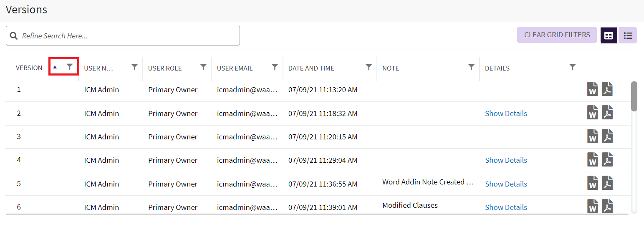Image resolution: width=644 pixels, height=227 pixels.
Task: Switch to list view layout
Action: [628, 35]
